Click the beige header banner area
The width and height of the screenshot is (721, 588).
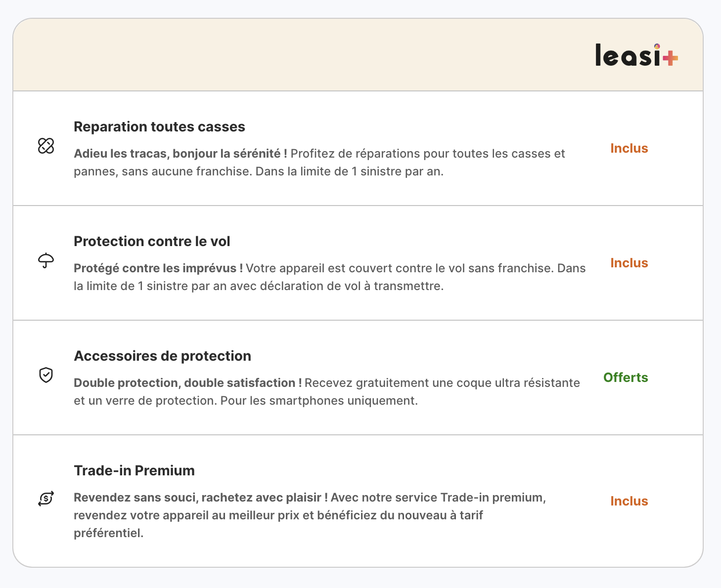(x=358, y=55)
